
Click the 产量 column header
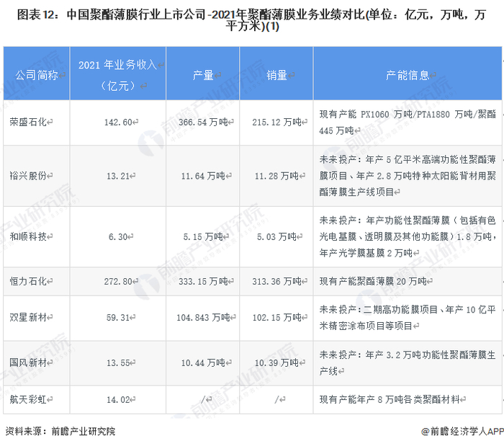coord(203,75)
